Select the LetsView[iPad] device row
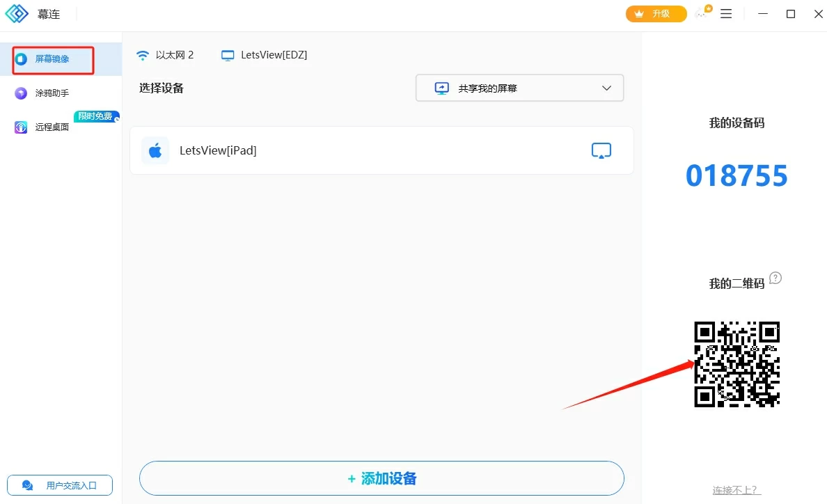The height and width of the screenshot is (504, 827). pos(381,150)
